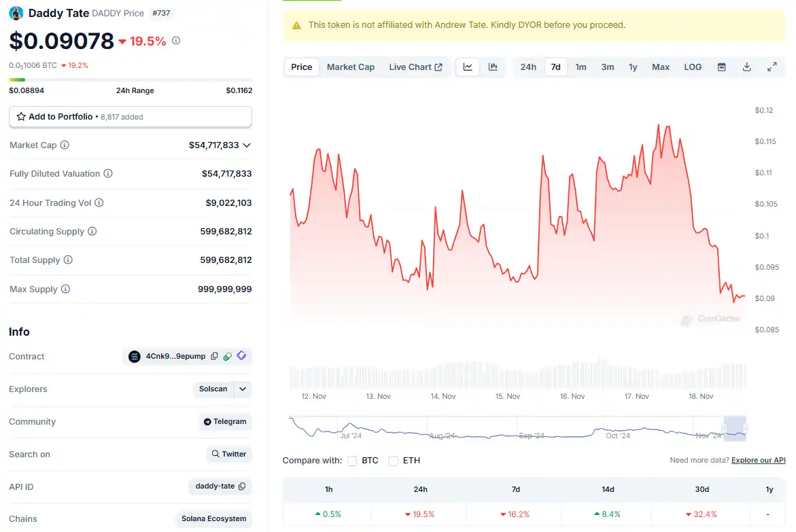Copy the daddy-tate API ID
The image size is (796, 532).
pyautogui.click(x=242, y=486)
